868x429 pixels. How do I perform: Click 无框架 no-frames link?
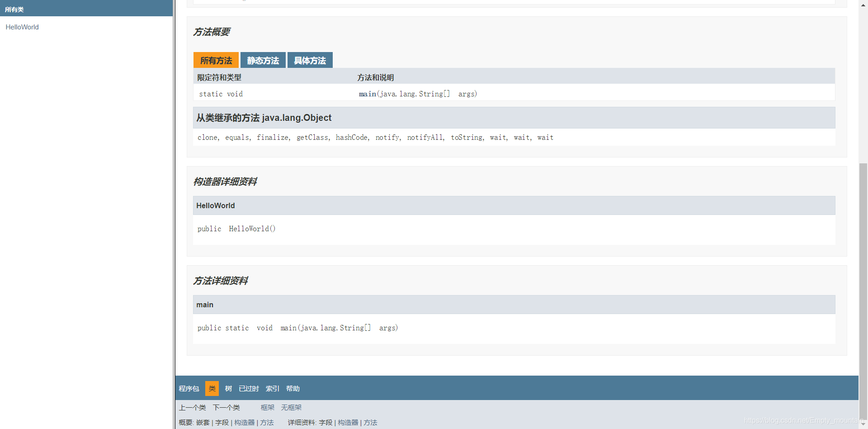click(x=291, y=408)
